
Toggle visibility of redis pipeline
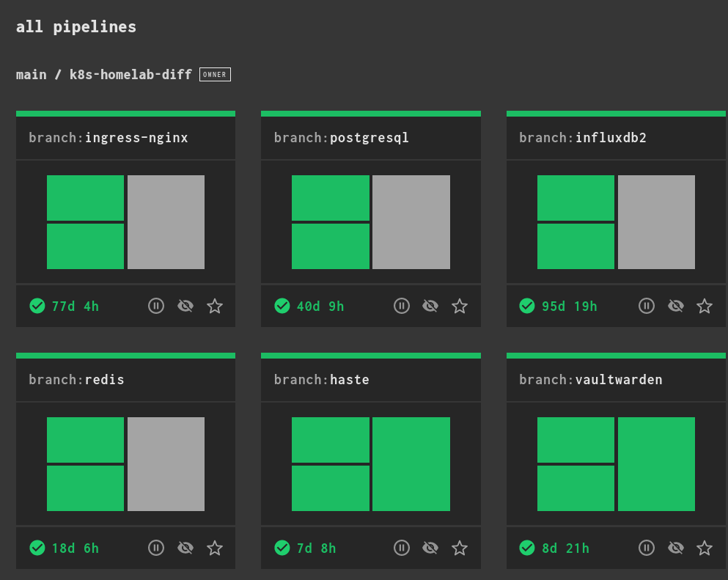185,548
